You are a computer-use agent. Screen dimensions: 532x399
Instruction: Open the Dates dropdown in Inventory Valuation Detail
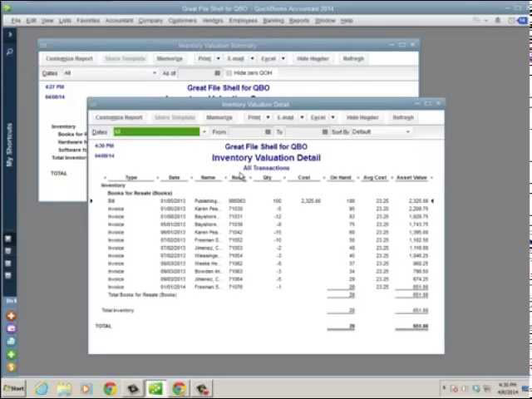coord(203,132)
